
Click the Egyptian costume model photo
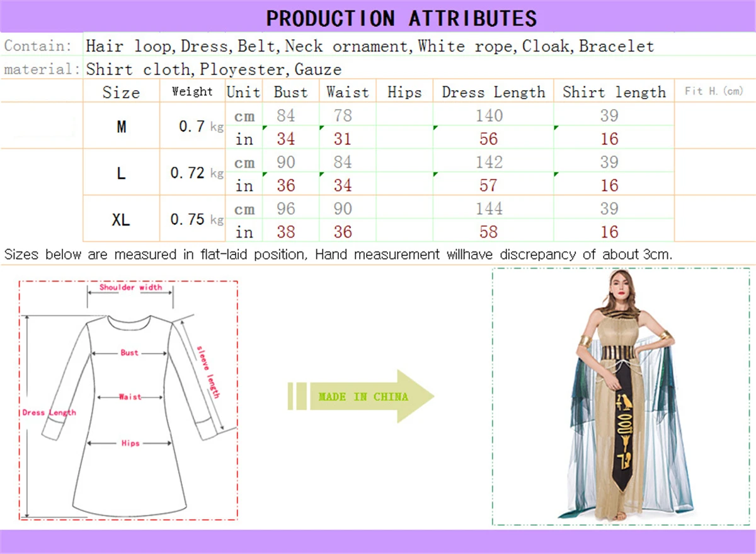coord(621,396)
